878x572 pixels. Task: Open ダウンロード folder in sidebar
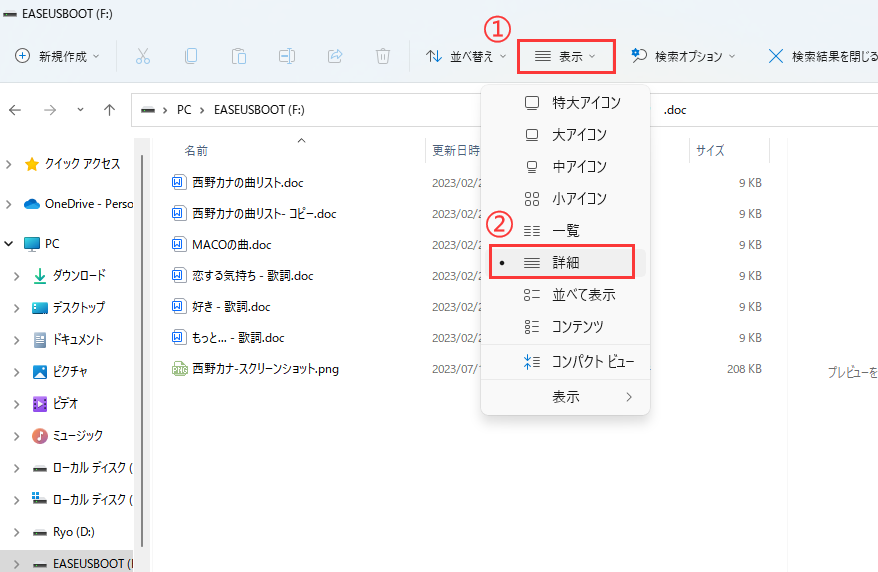coord(80,275)
